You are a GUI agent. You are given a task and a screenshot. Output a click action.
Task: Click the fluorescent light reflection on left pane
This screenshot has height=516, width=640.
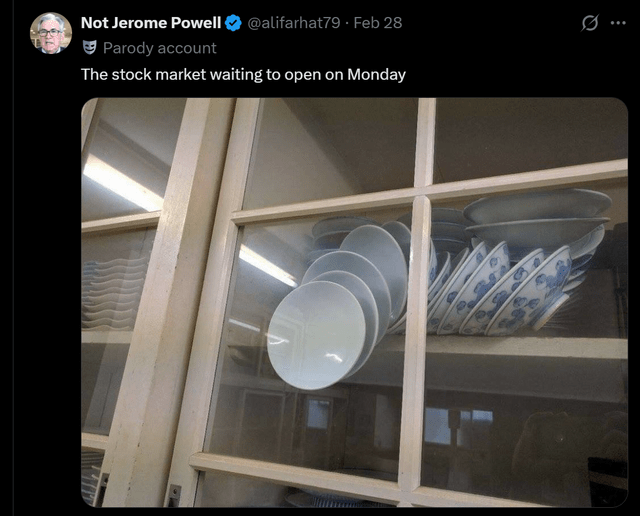click(x=122, y=183)
